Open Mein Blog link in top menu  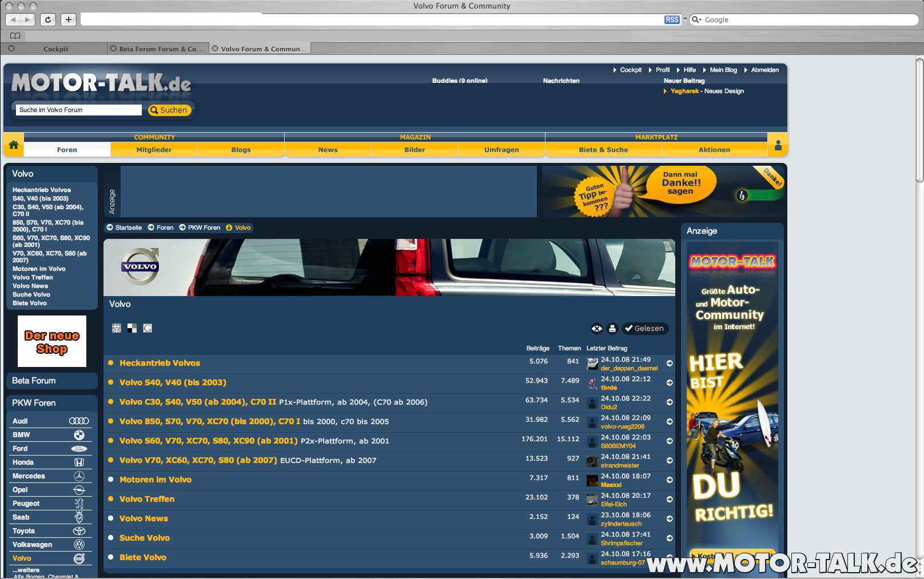coord(723,70)
